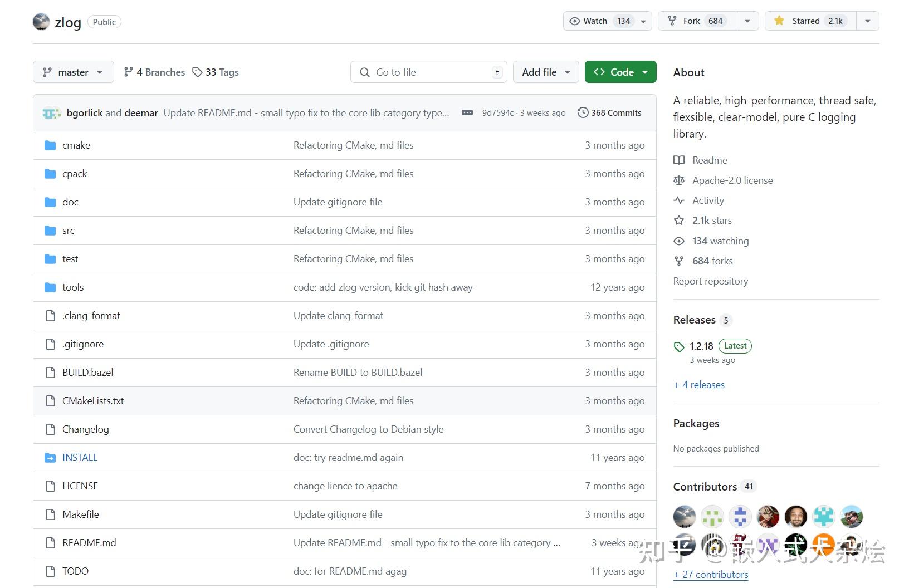Click the zlog repository owner avatar
Viewport: 909px width, 588px height.
click(41, 22)
